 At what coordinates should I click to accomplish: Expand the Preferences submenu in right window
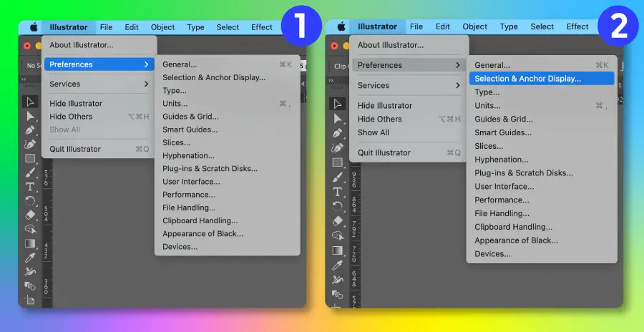pyautogui.click(x=458, y=65)
